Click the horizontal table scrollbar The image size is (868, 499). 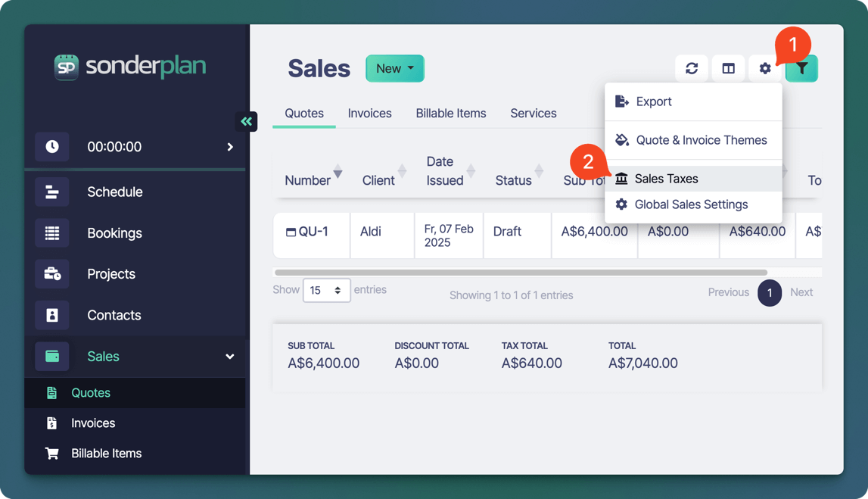(521, 273)
